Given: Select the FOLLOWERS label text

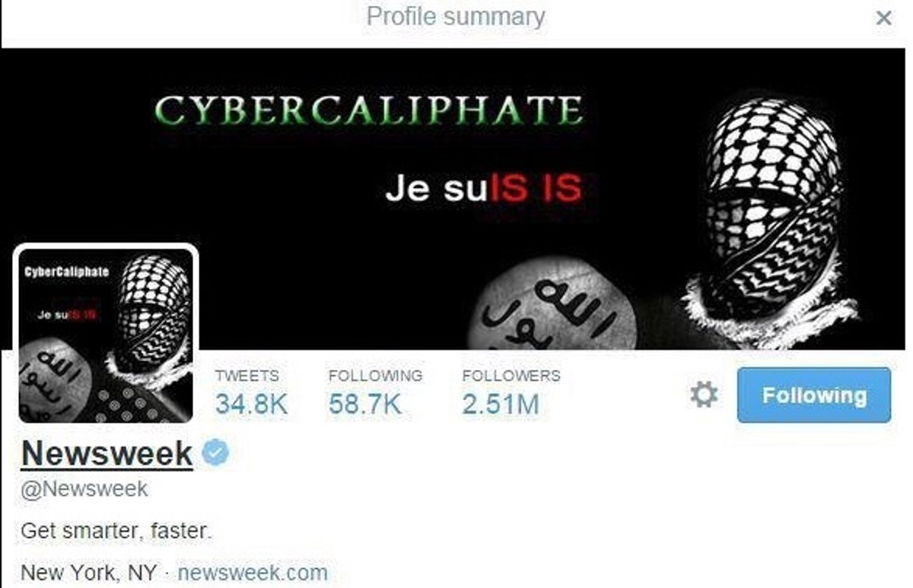Looking at the screenshot, I should point(511,376).
